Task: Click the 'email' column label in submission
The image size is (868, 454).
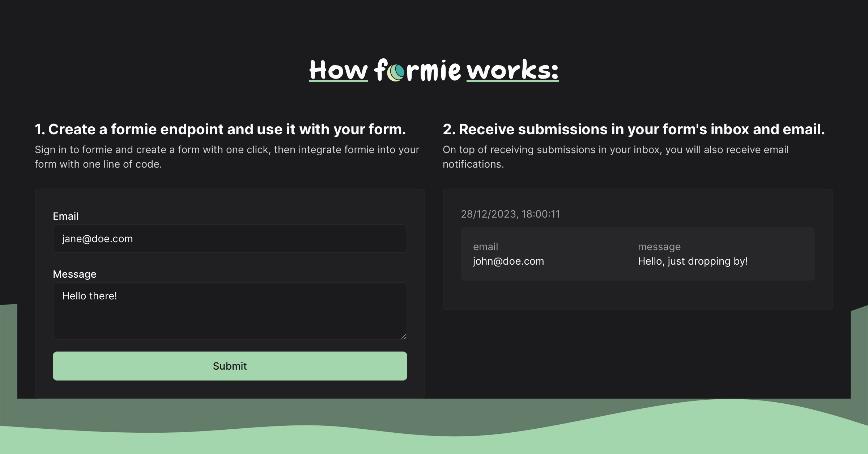Action: 485,247
